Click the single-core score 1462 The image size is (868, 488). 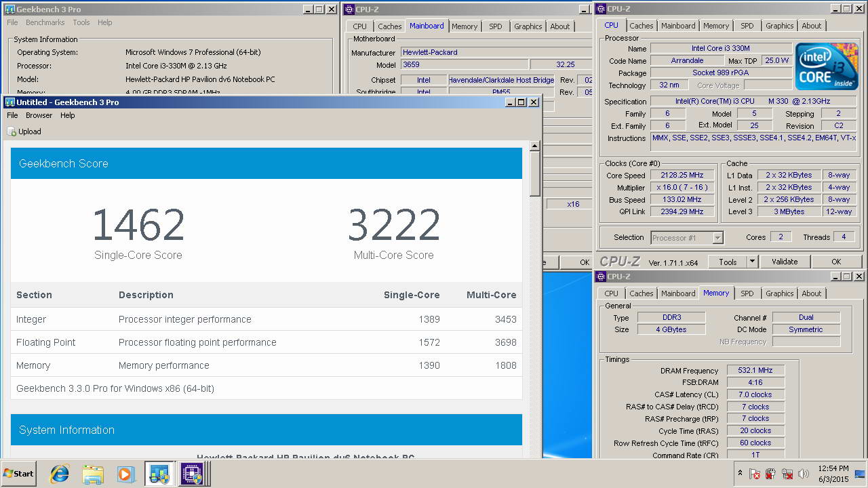coord(138,225)
